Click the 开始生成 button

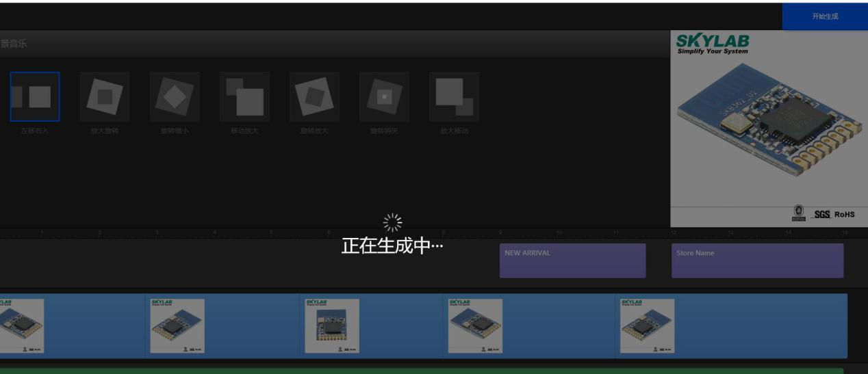point(825,16)
